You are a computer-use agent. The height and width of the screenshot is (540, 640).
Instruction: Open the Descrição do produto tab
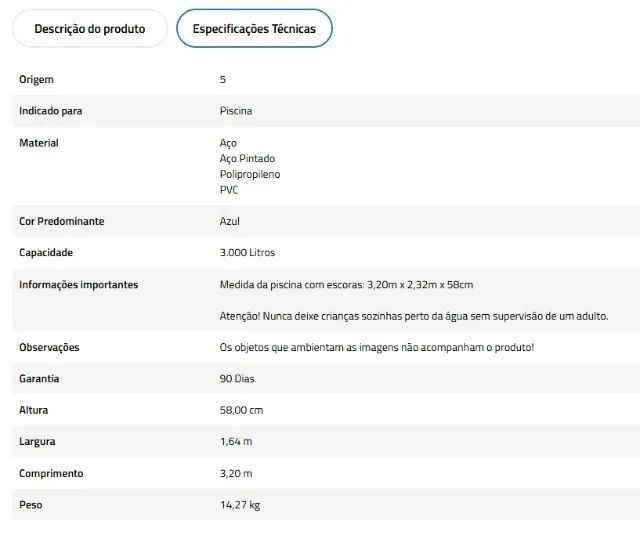(90, 29)
